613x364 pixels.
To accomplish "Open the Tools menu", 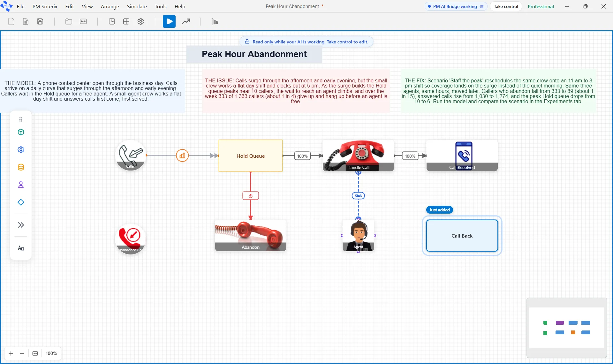I will coord(161,6).
